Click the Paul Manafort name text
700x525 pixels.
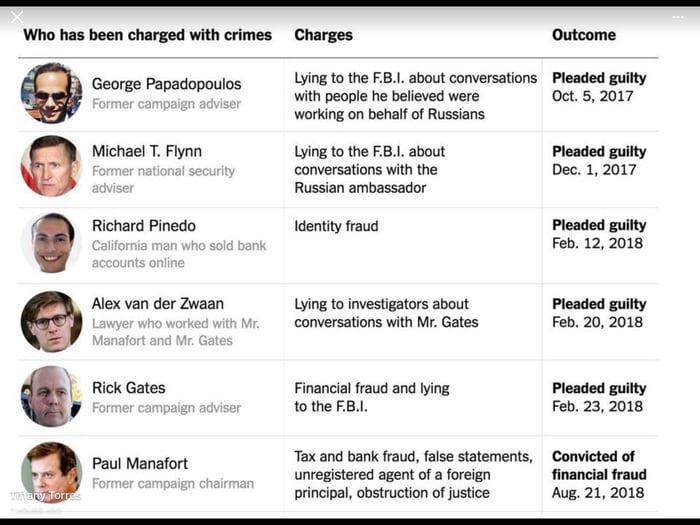tap(140, 464)
